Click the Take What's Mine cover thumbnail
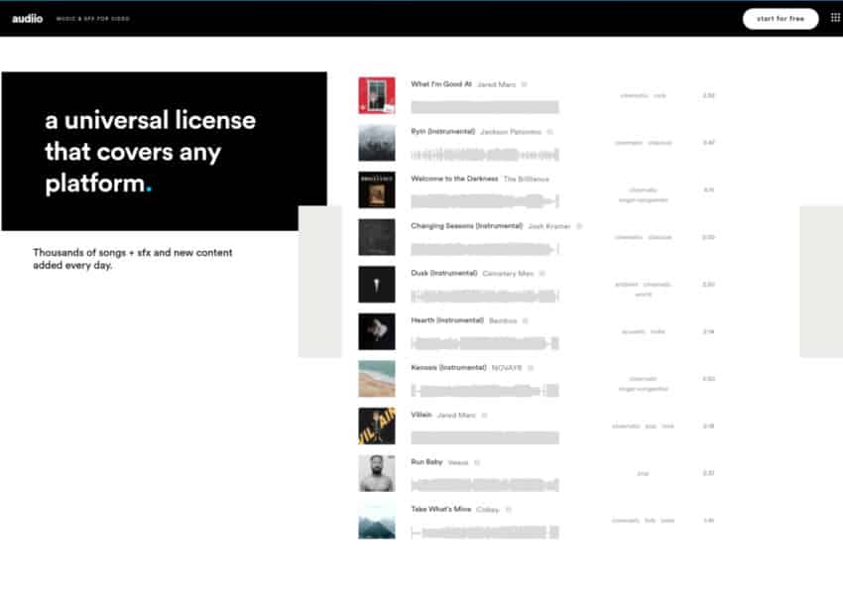 click(x=376, y=520)
